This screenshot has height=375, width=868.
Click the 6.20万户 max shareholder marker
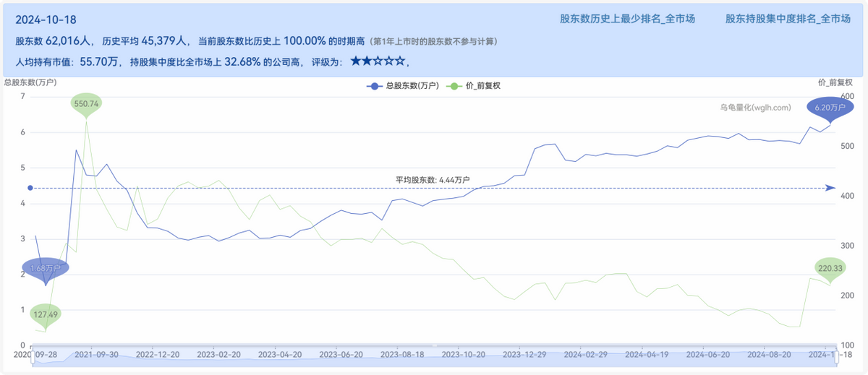coord(830,108)
